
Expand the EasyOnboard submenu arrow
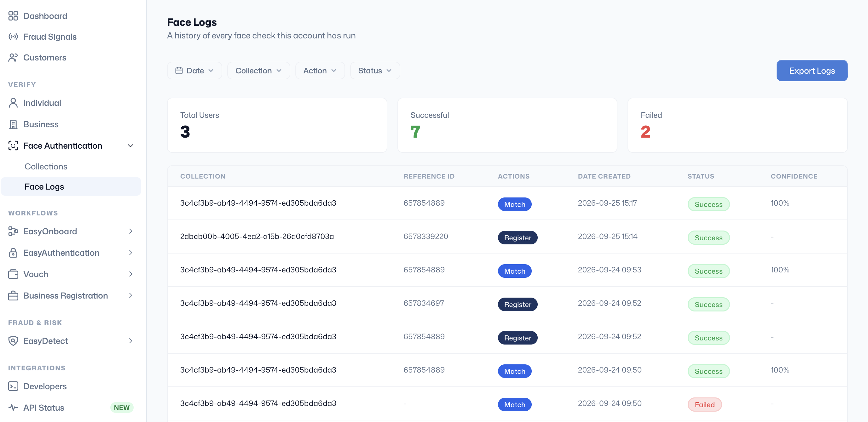pos(130,231)
